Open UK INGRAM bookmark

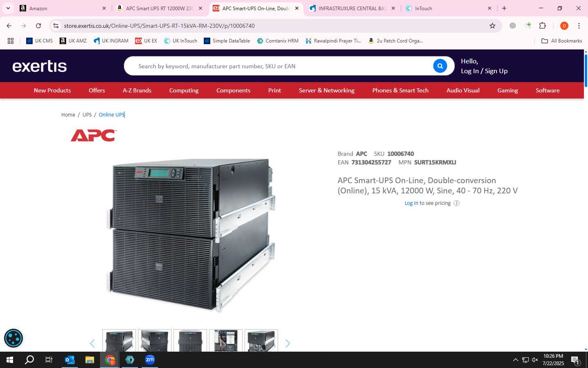coord(111,41)
